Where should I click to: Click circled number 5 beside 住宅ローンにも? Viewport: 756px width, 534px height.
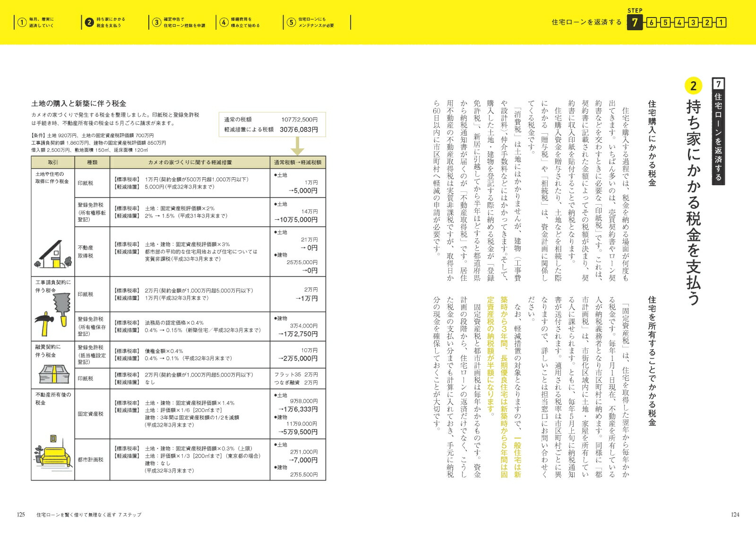292,22
